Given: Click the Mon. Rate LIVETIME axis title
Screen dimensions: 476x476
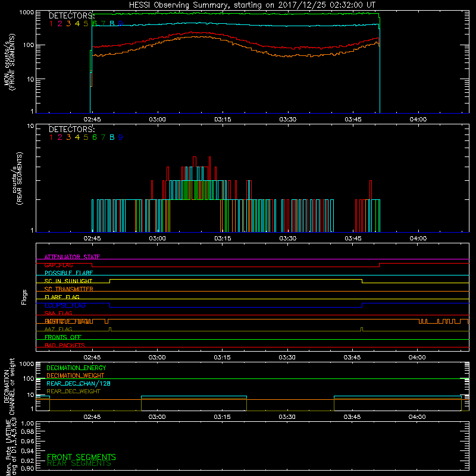Looking at the screenshot, I should pos(11,447).
